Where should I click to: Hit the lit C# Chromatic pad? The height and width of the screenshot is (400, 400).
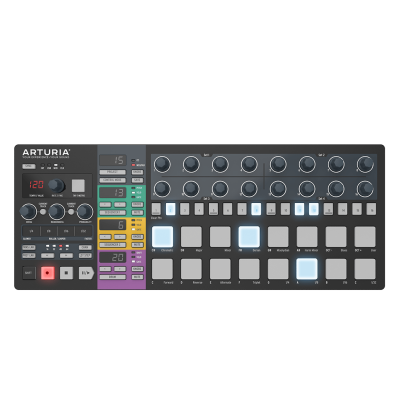click(x=162, y=236)
